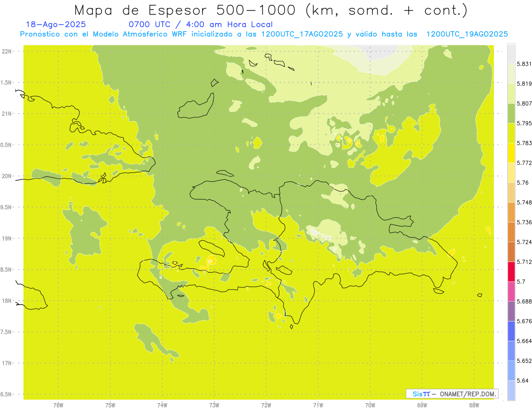532x411 pixels.
Task: Click the colorbar value '5.7'
Action: tap(521, 282)
